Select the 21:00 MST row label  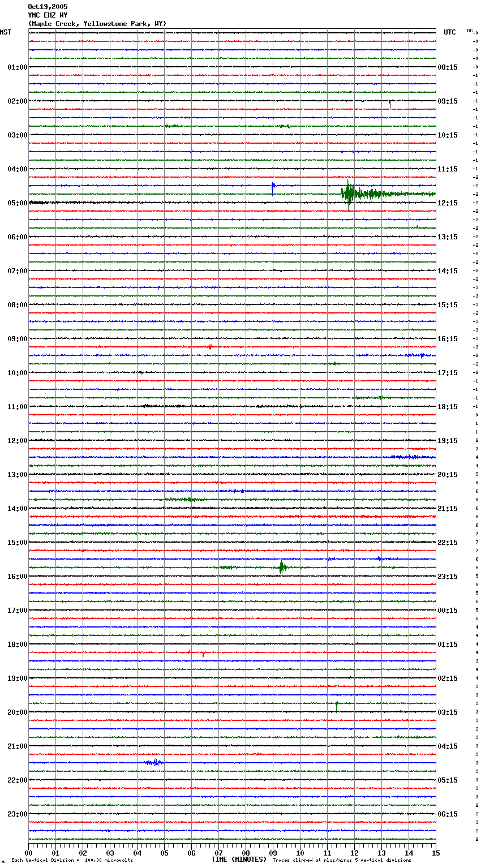(x=18, y=746)
